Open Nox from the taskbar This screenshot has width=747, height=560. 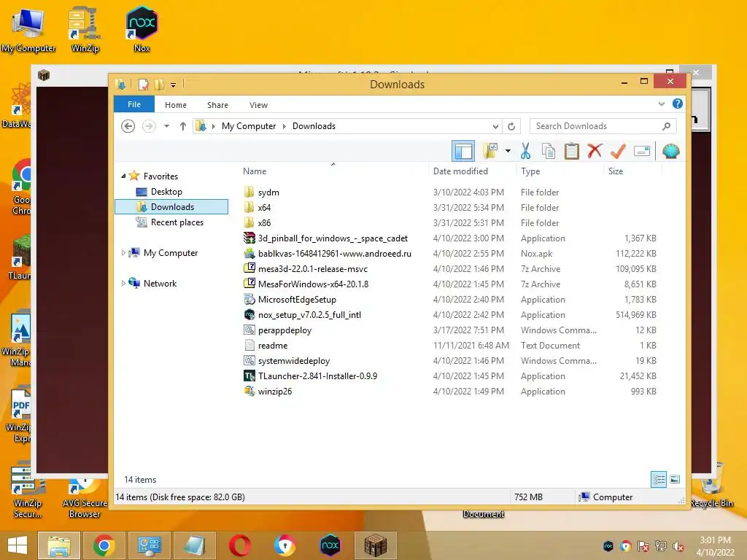point(330,545)
